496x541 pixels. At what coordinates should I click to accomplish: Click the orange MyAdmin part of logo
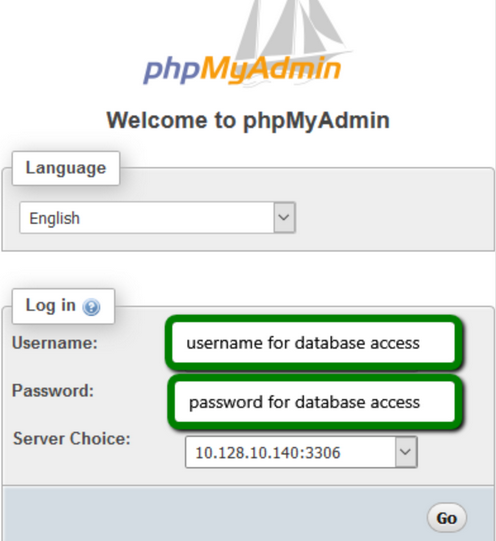[271, 69]
